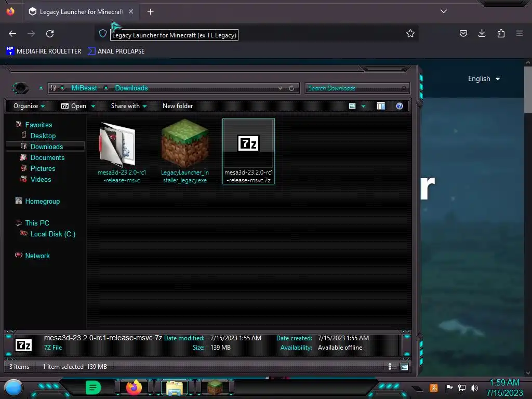The height and width of the screenshot is (399, 532).
Task: Open Desktop in navigation pane
Action: click(x=43, y=136)
